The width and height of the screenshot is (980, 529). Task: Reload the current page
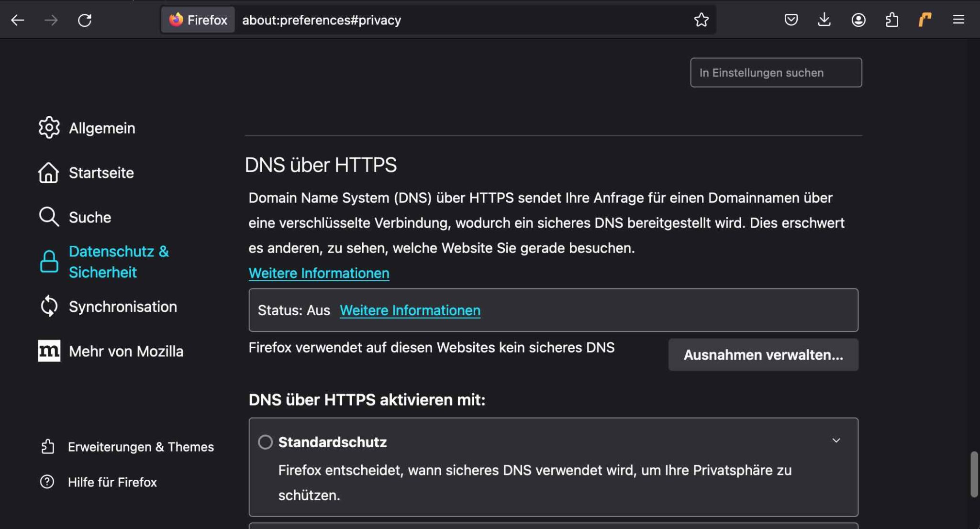pos(85,20)
